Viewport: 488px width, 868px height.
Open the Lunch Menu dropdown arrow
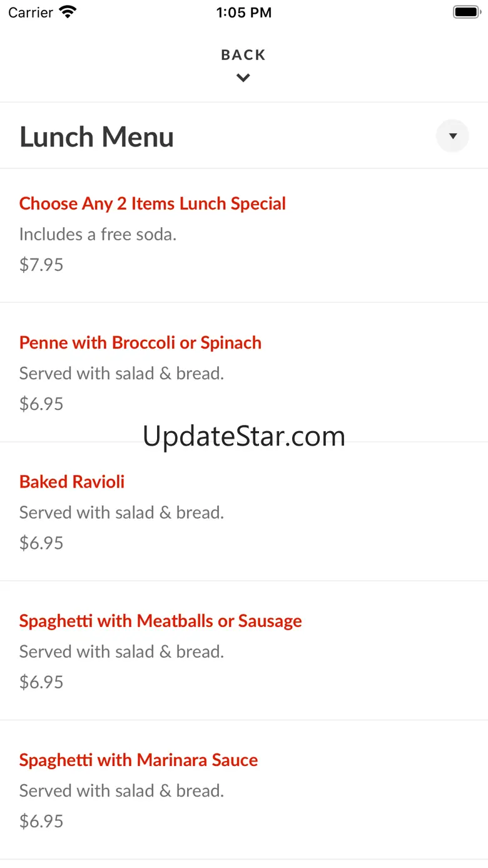(452, 136)
